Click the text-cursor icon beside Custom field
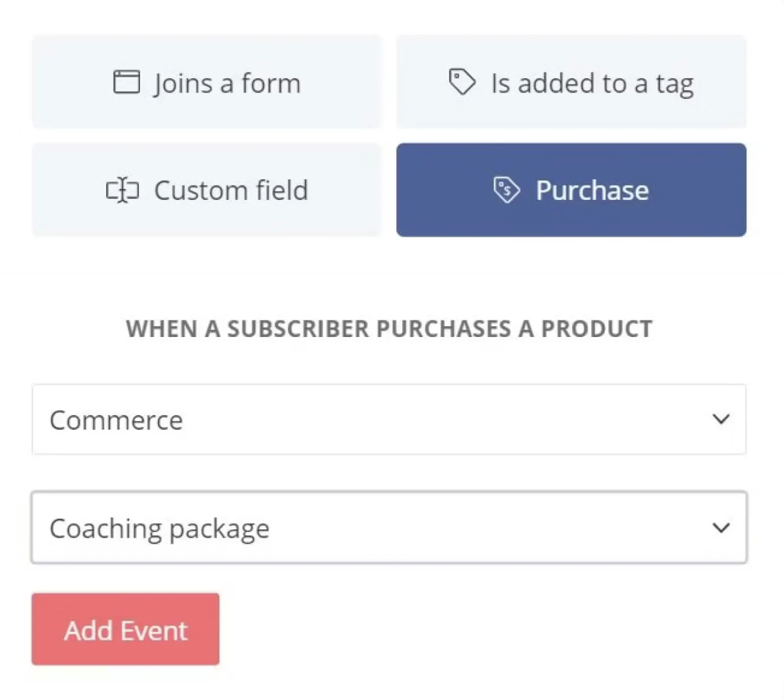The width and height of the screenshot is (784, 699). pos(122,190)
